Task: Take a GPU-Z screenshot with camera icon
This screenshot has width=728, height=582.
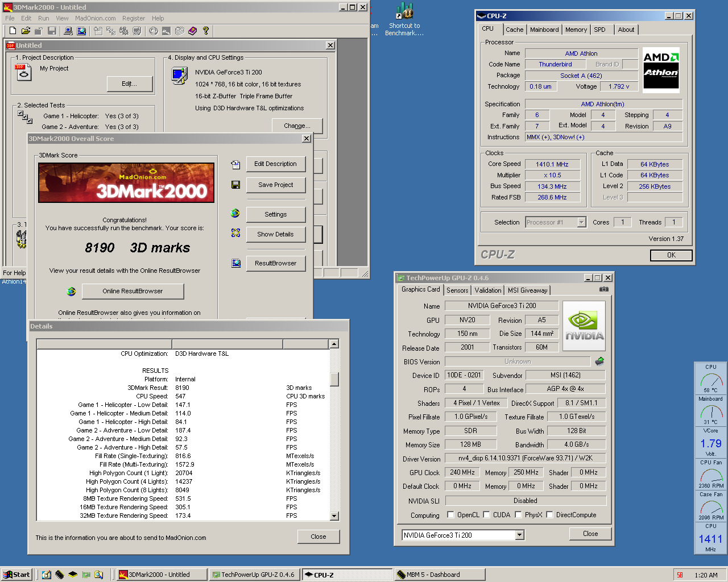Action: coord(604,289)
